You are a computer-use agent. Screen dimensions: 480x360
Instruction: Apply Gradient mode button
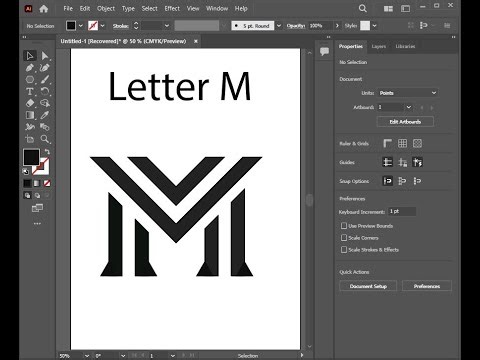(37, 183)
